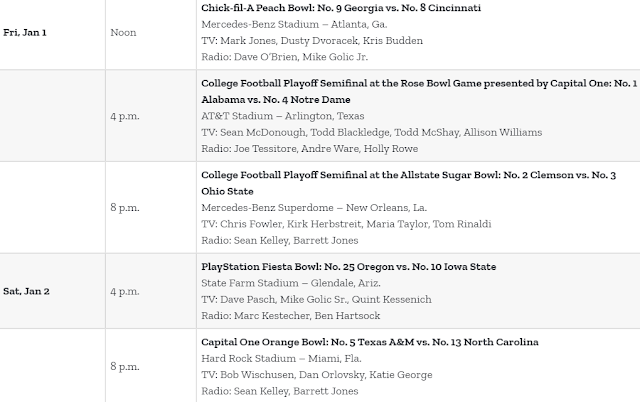Click the Chick-fil-A Peach Bowl game title
Viewport: 640px width, 402px height.
(x=341, y=8)
